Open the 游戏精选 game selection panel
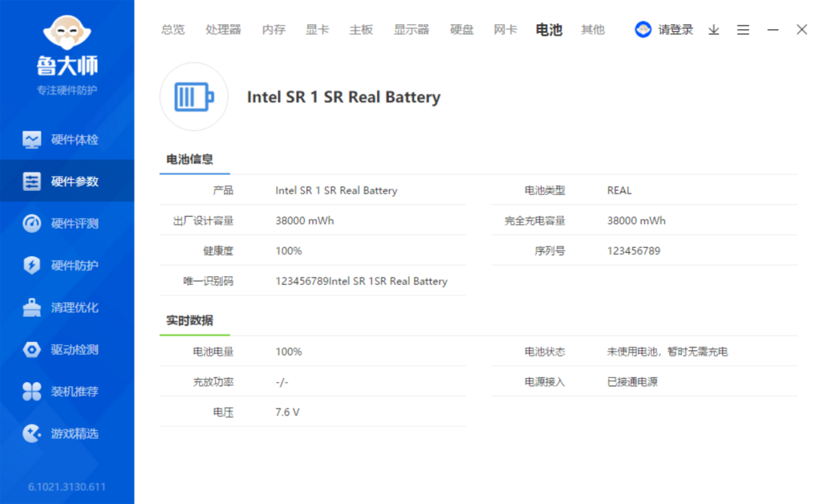Screen dimensions: 823x504 tap(67, 434)
